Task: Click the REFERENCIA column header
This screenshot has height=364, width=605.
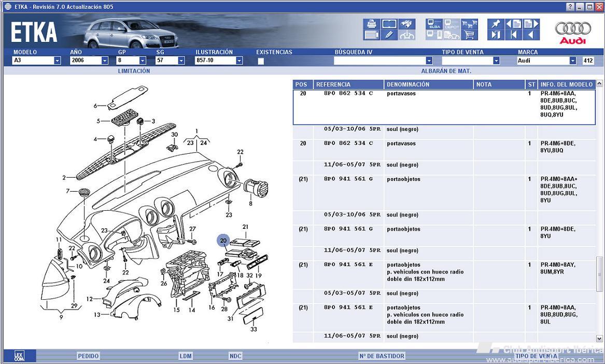Action: 348,84
